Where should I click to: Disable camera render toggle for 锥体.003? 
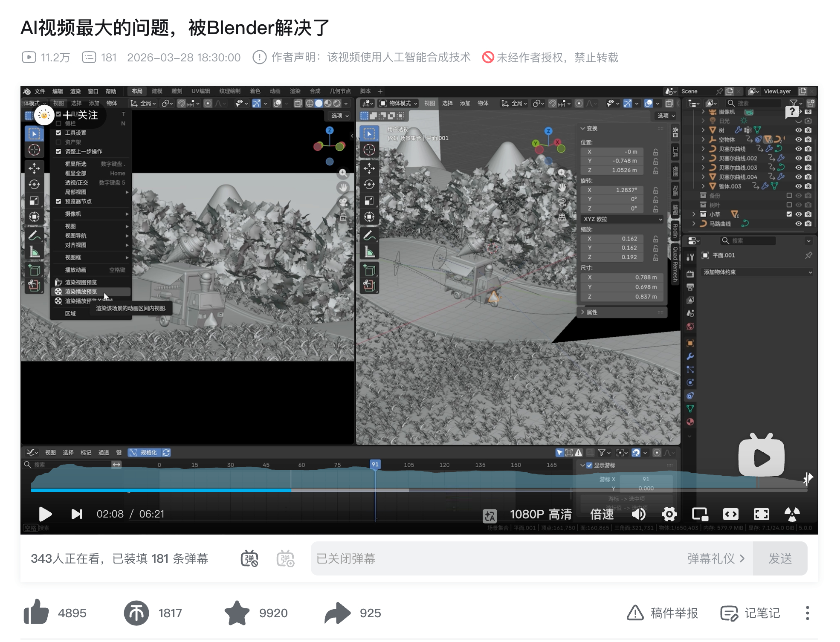pyautogui.click(x=808, y=186)
